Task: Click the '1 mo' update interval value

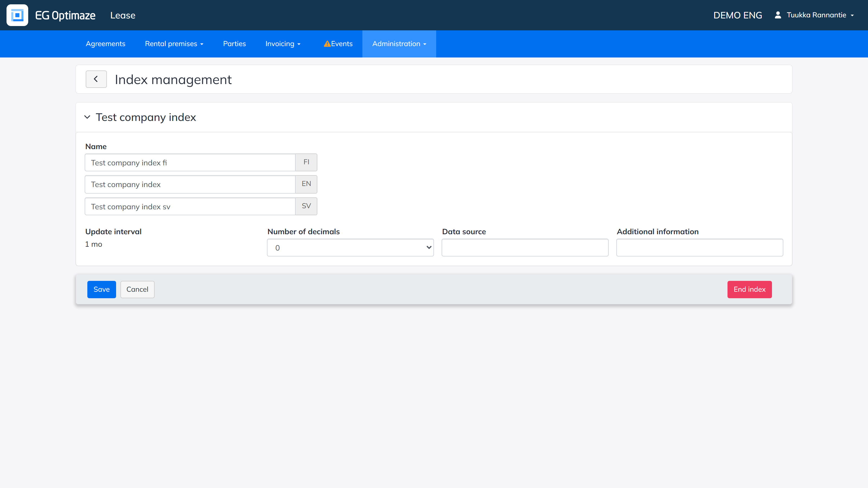Action: 94,244
